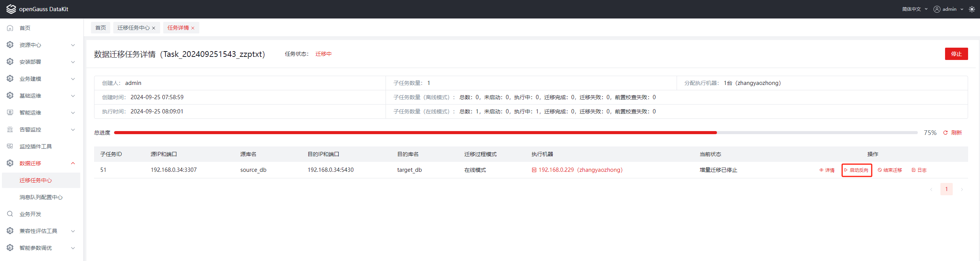Image resolution: width=980 pixels, height=261 pixels.
Task: Click the 监控插件工具 icon in sidebar
Action: point(10,146)
